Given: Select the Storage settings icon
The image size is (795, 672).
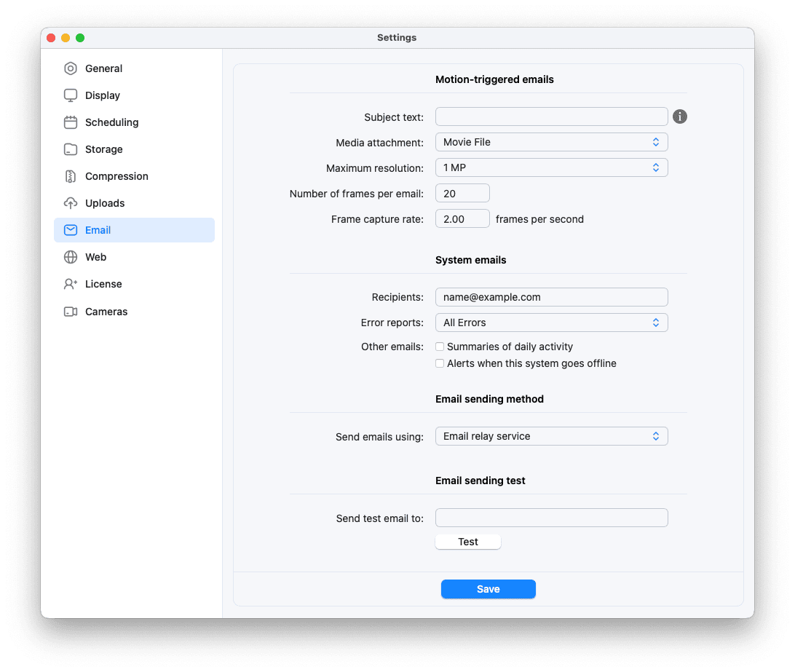Looking at the screenshot, I should (x=70, y=149).
